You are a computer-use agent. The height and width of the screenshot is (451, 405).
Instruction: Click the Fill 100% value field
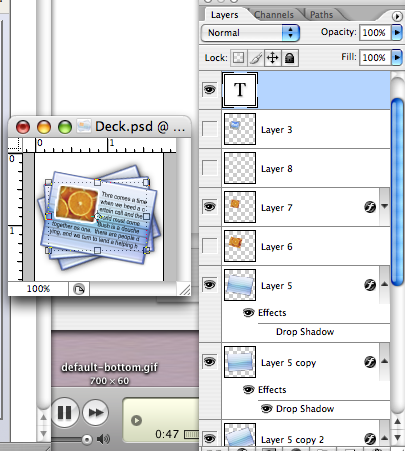pos(374,57)
